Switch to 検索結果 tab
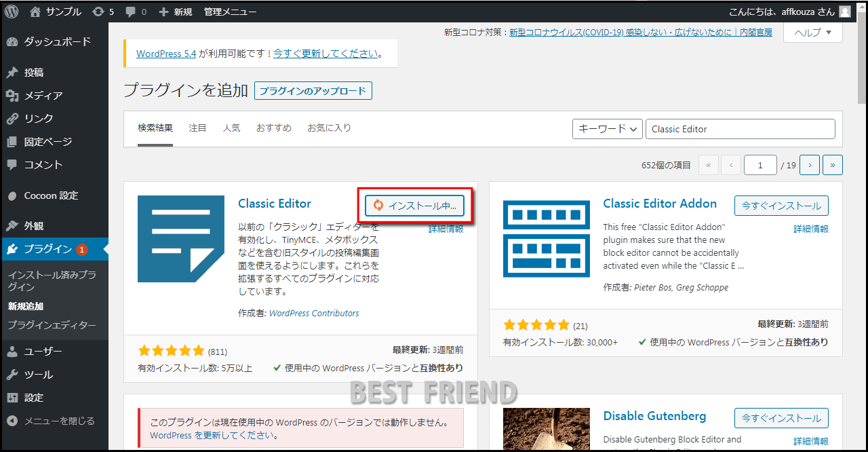Screen dimensions: 868x452 point(155,128)
